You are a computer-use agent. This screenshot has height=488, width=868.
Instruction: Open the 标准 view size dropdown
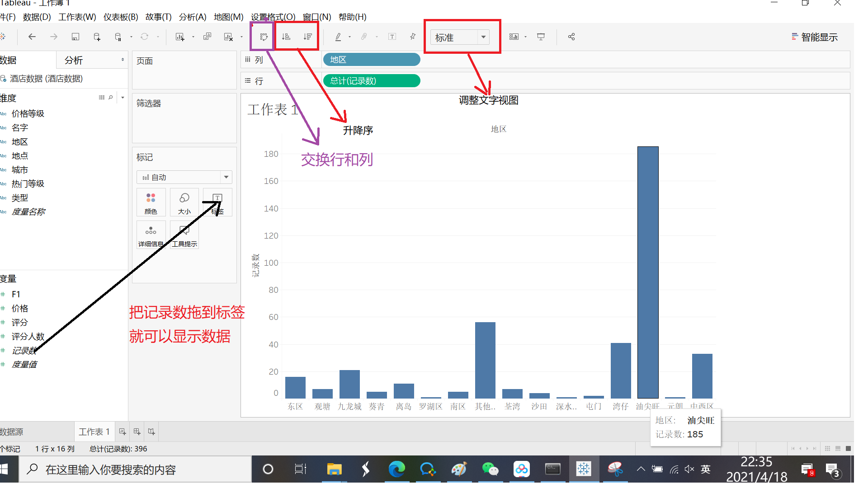pyautogui.click(x=483, y=37)
